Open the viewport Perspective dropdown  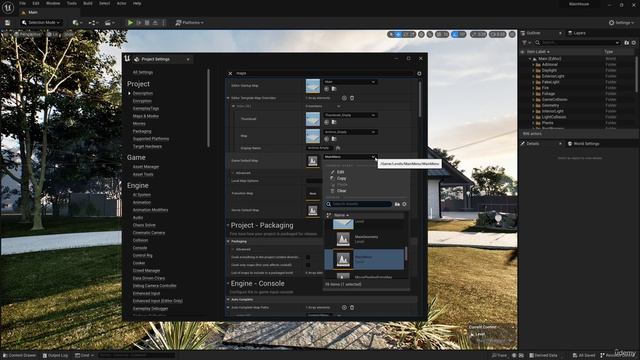coord(27,34)
